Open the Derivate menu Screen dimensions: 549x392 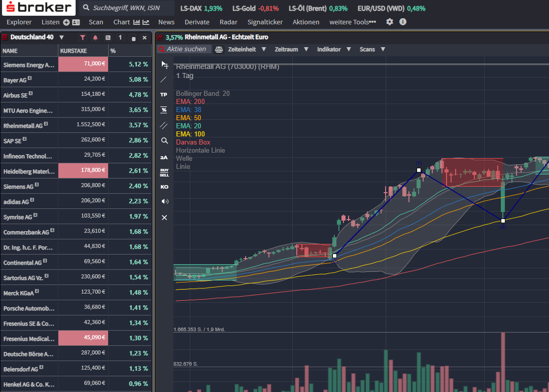point(197,22)
